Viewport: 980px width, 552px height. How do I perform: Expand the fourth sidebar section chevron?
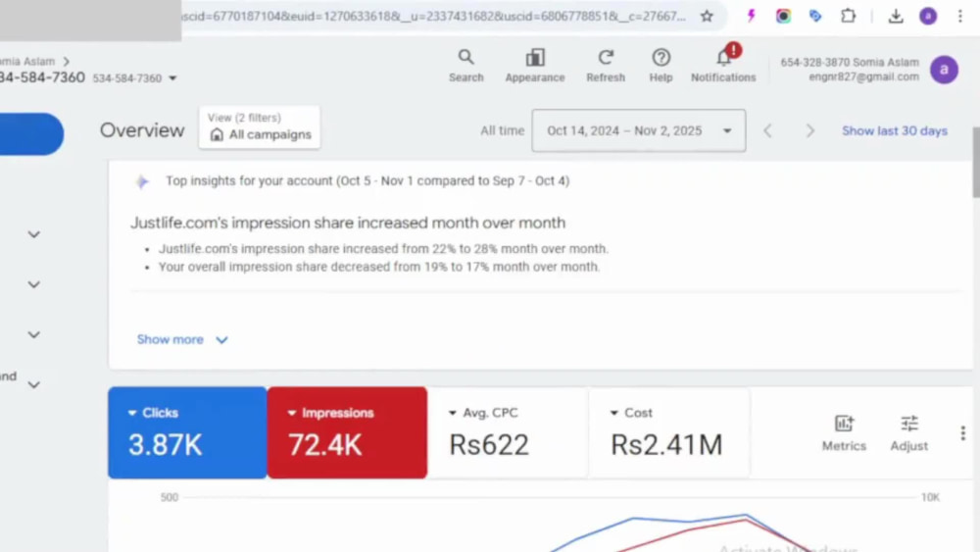(x=33, y=384)
